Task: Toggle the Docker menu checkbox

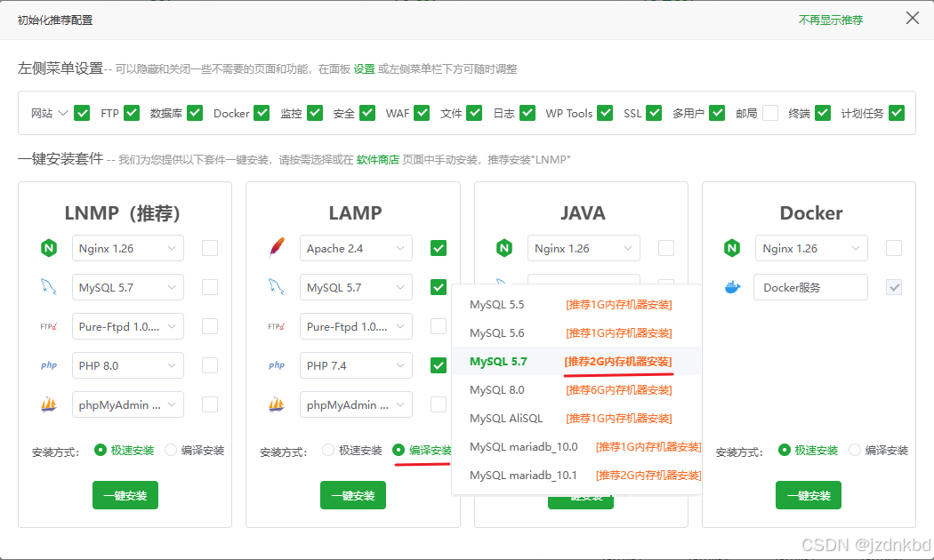Action: point(262,113)
